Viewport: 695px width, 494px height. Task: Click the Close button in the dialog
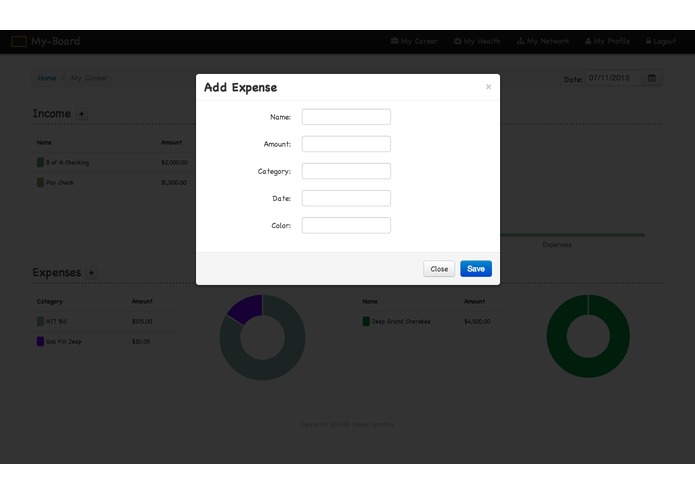tap(439, 269)
